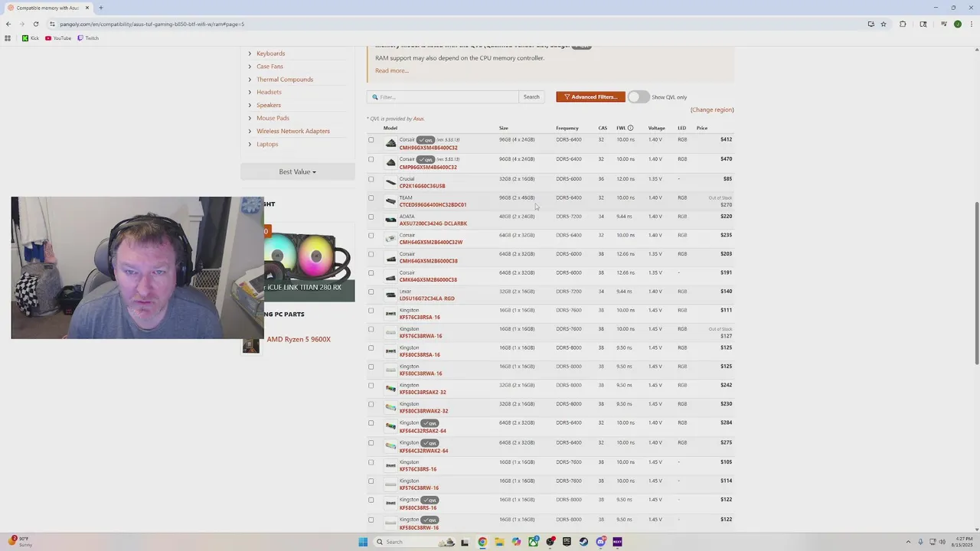Open a new browser tab with plus icon
The width and height of the screenshot is (980, 551).
click(x=100, y=8)
